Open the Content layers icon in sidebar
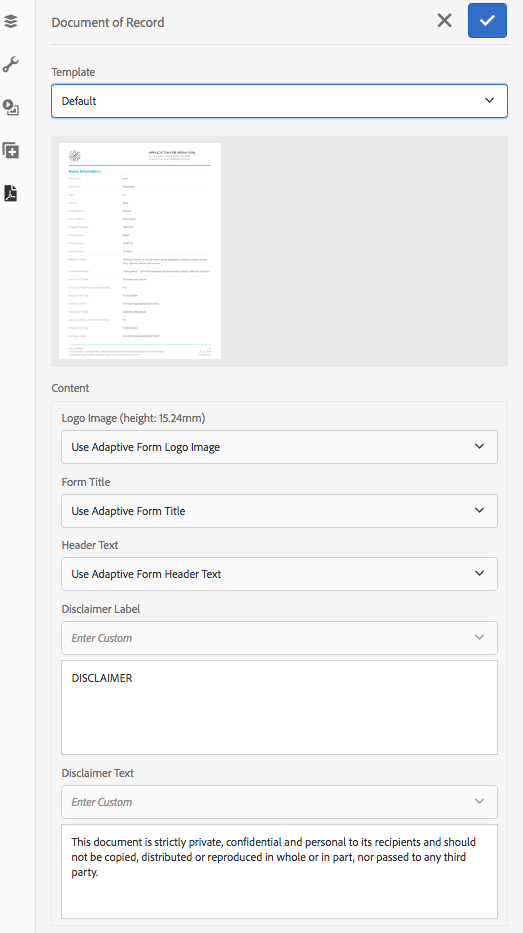This screenshot has height=933, width=523. click(11, 21)
